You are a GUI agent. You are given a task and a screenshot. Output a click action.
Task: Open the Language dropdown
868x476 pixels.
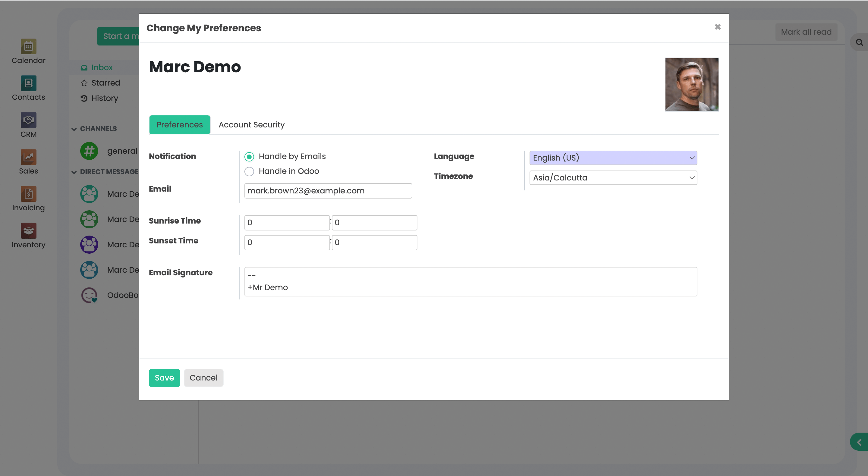pyautogui.click(x=613, y=158)
